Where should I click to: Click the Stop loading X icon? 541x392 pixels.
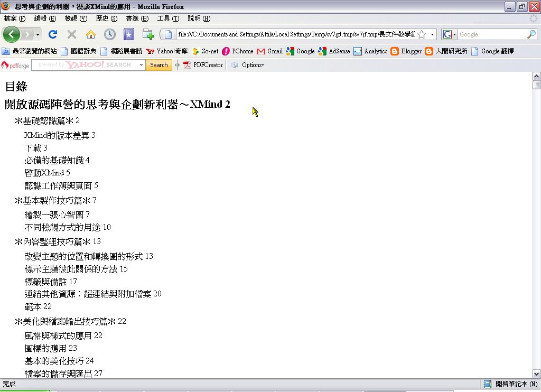tap(72, 34)
